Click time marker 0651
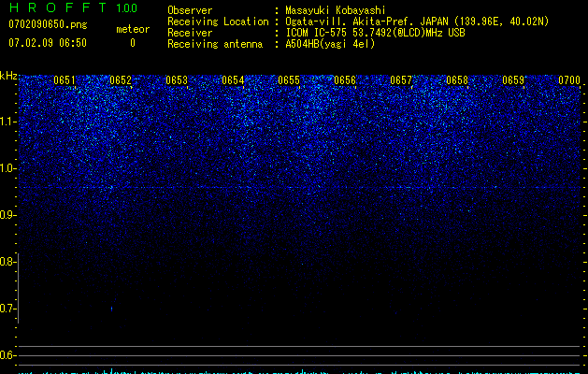This screenshot has height=374, width=588. tap(65, 80)
